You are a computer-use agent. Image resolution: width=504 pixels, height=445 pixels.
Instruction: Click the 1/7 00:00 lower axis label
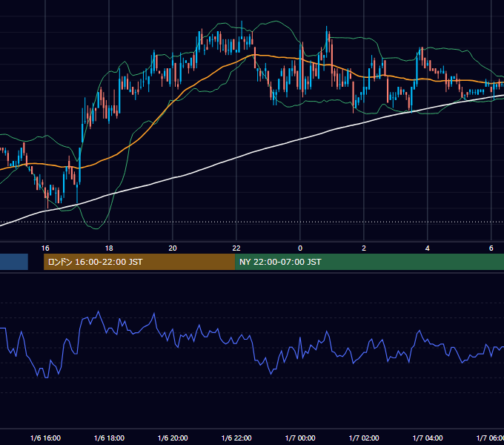(300, 438)
